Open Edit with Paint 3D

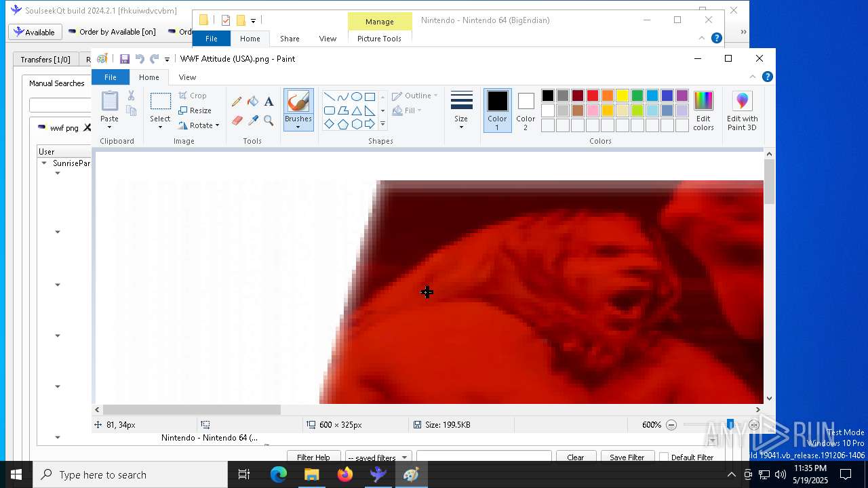(x=742, y=111)
